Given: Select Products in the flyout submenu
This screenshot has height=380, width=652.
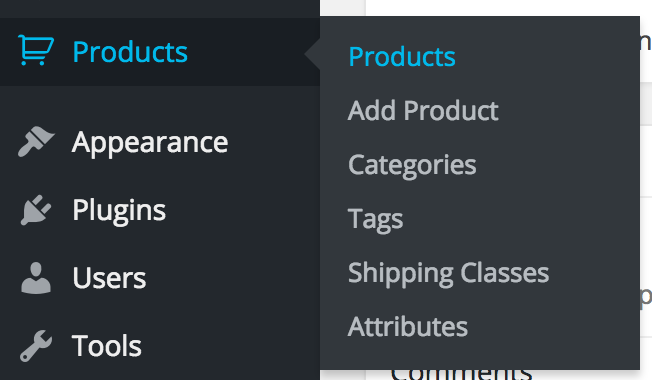Looking at the screenshot, I should [402, 57].
